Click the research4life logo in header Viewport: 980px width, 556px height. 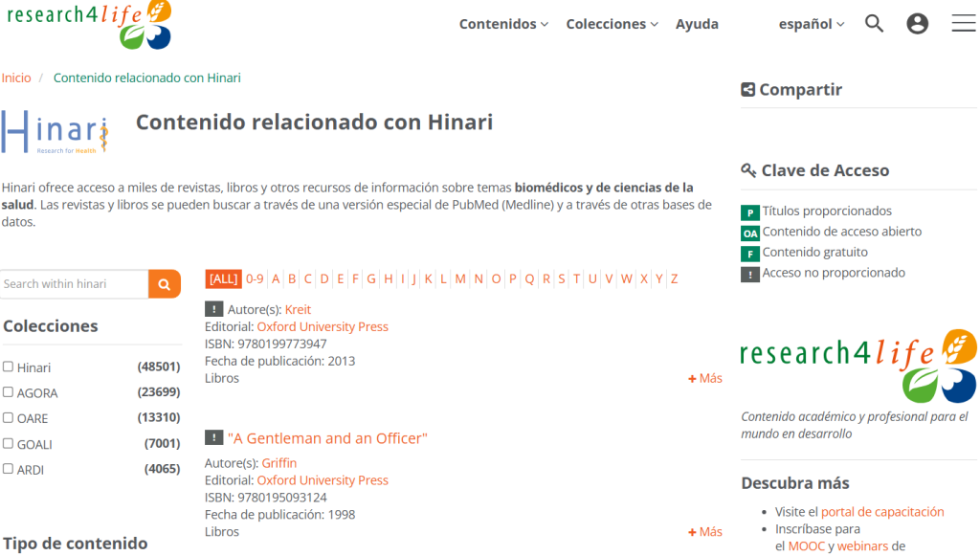tap(89, 25)
